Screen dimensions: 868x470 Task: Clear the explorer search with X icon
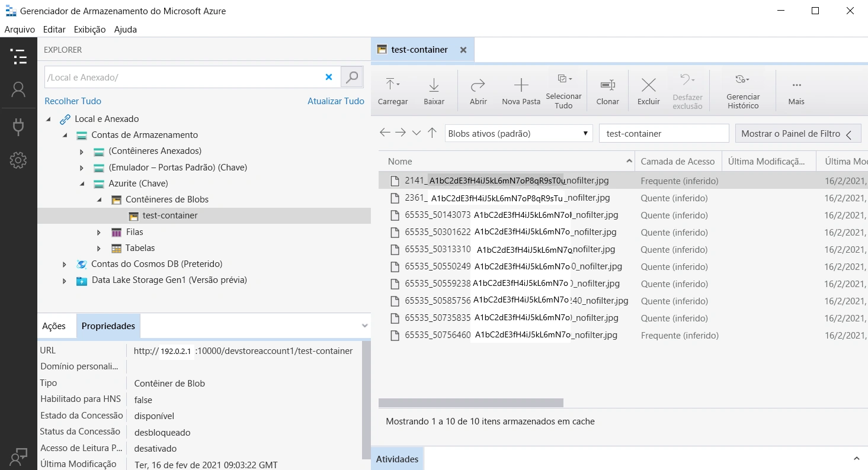click(x=329, y=77)
